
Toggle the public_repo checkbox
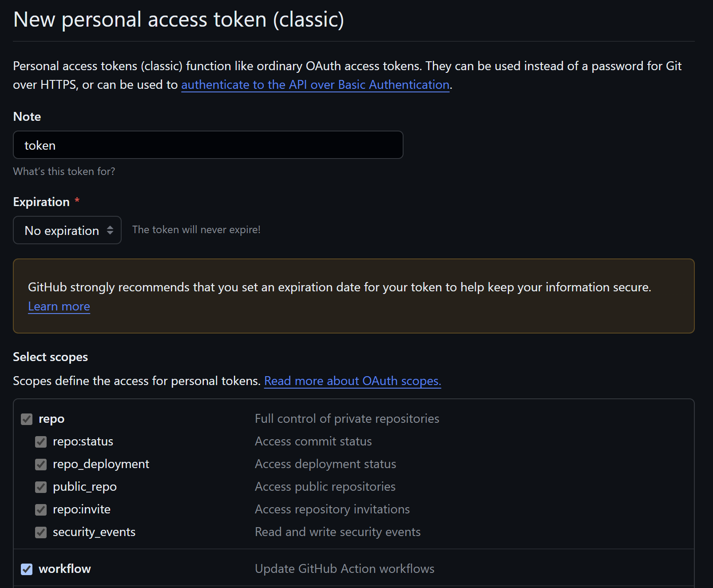[41, 487]
